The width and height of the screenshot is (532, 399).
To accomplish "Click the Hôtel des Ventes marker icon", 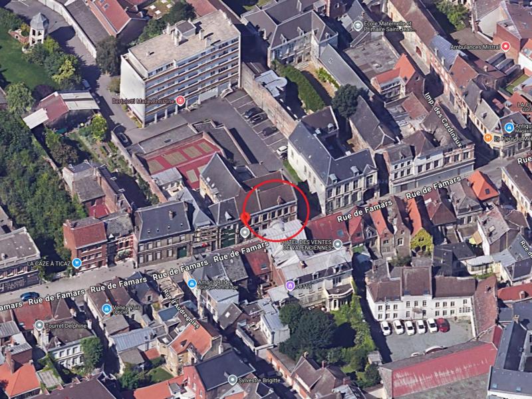I will coord(338,244).
